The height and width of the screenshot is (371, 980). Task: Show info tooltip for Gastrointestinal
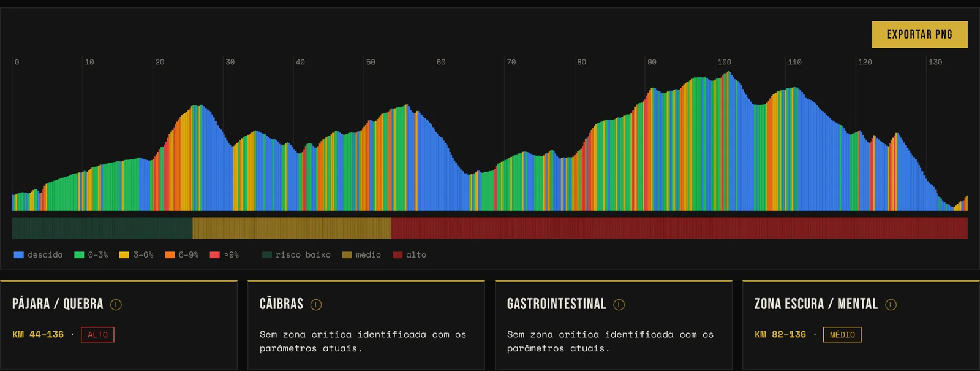click(x=619, y=304)
